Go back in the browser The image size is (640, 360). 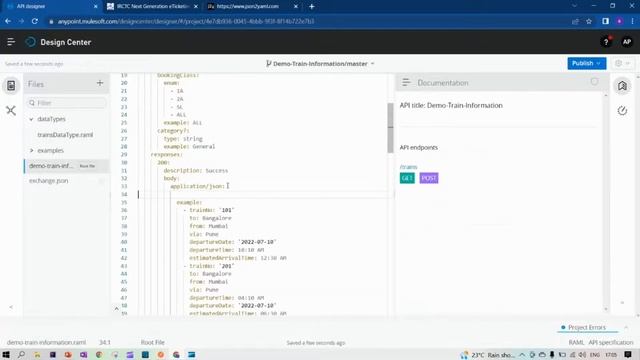coord(8,21)
